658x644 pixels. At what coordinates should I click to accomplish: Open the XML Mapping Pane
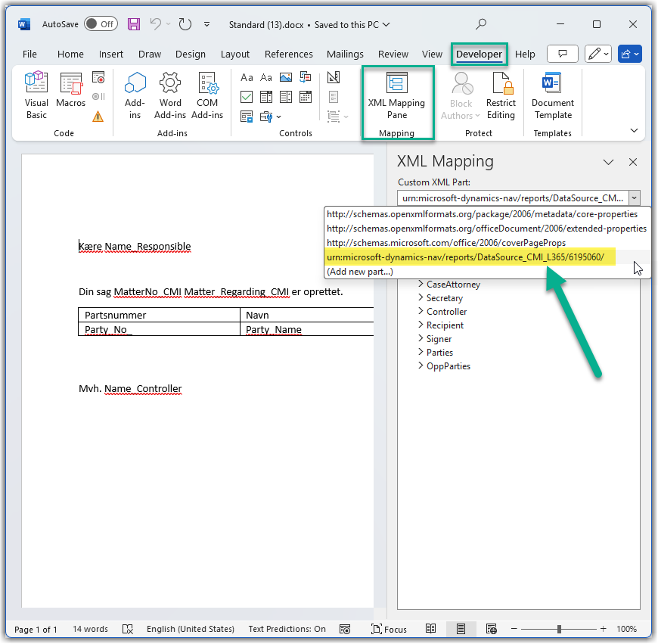click(397, 95)
